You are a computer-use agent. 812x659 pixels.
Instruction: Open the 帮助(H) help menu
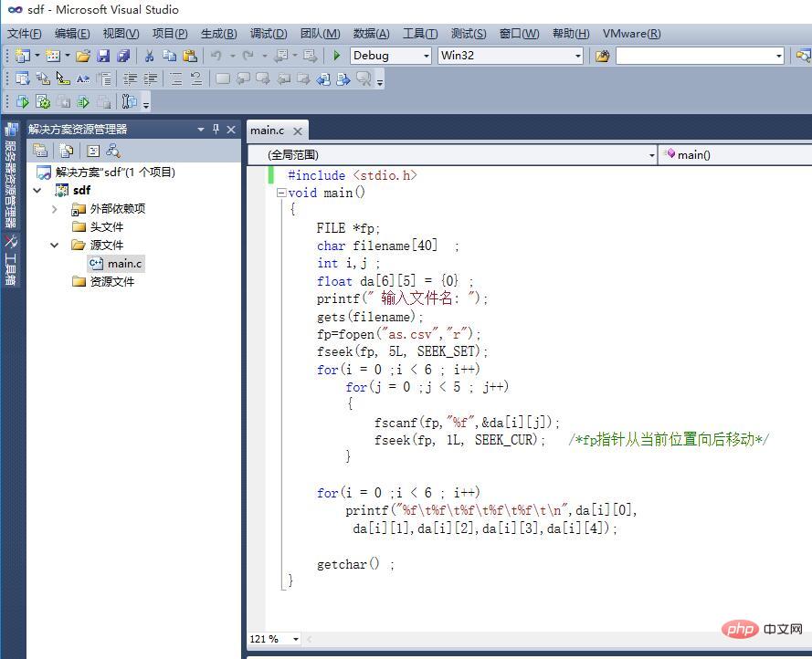tap(571, 34)
